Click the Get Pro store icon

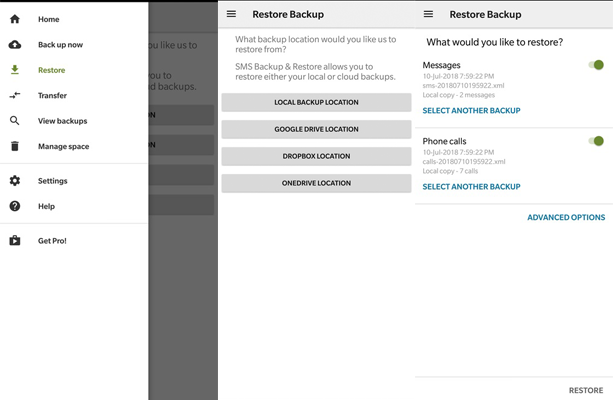(x=15, y=241)
